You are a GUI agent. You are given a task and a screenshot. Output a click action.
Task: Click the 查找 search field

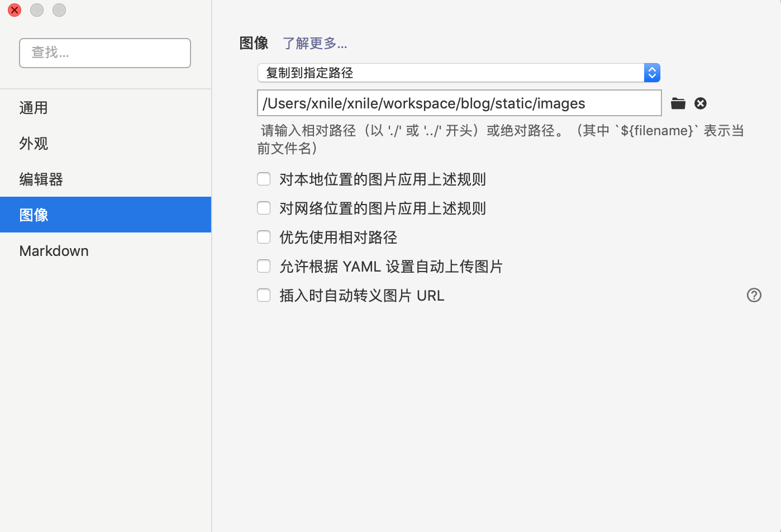[105, 53]
